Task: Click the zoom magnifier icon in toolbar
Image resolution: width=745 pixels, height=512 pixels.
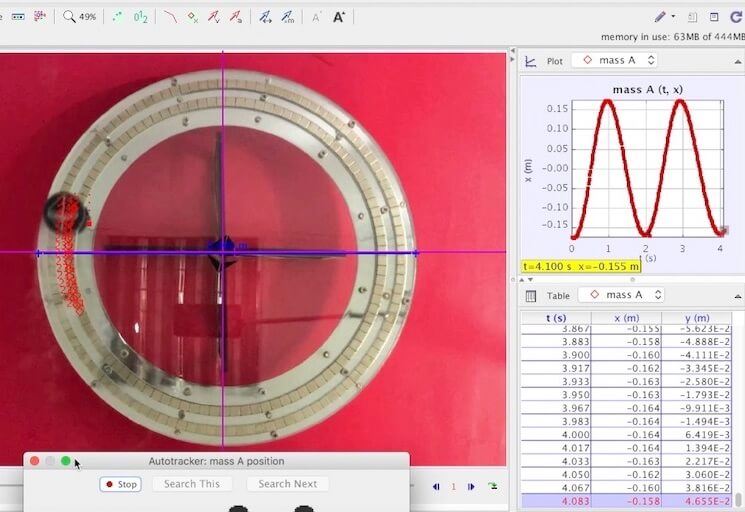Action: [68, 17]
